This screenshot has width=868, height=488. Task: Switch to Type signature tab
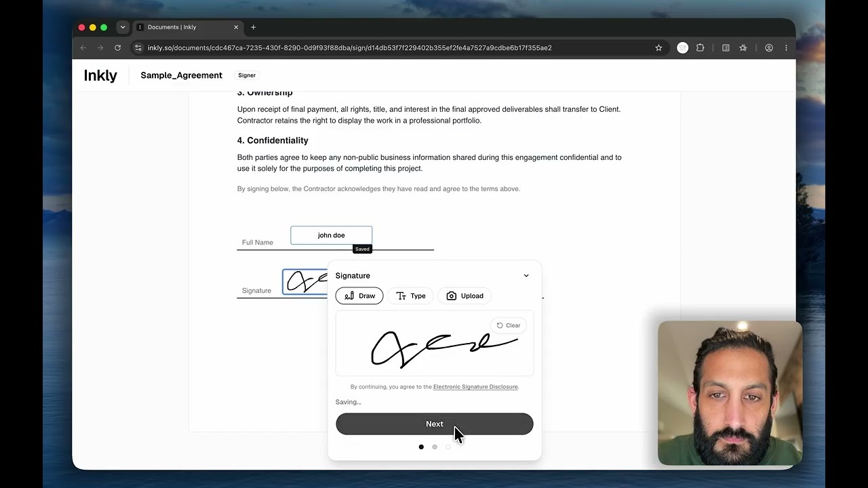pos(411,296)
